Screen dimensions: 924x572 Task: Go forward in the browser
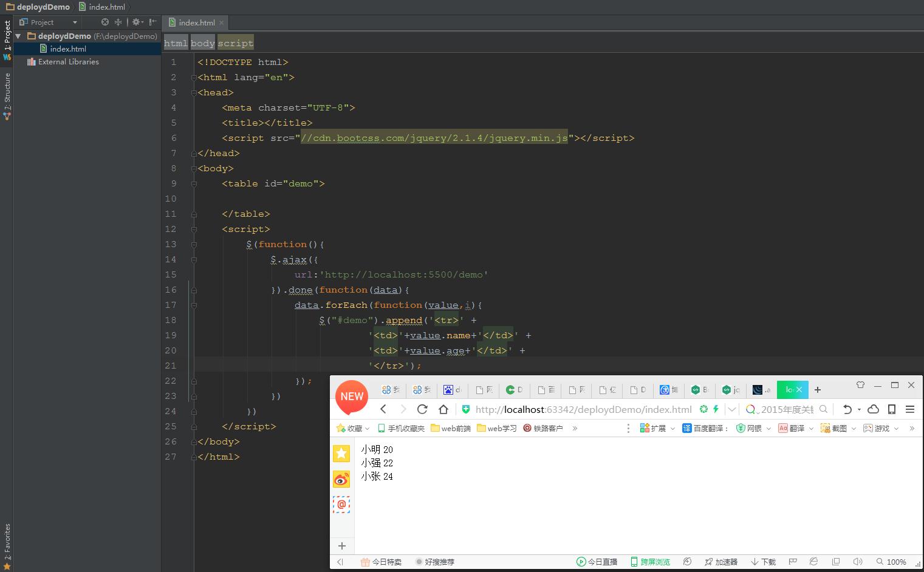click(x=403, y=409)
